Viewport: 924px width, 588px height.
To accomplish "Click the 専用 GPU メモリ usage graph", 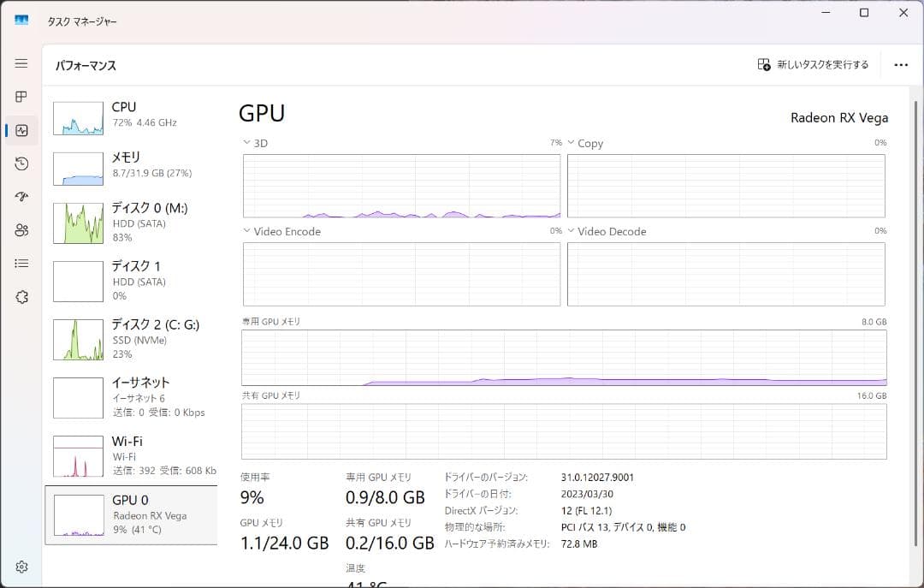I will click(565, 358).
